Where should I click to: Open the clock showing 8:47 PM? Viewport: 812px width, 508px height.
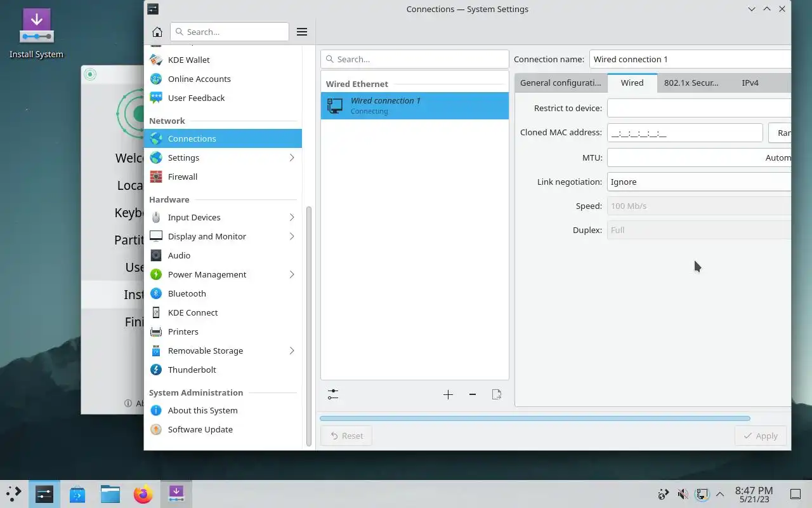[x=754, y=494]
